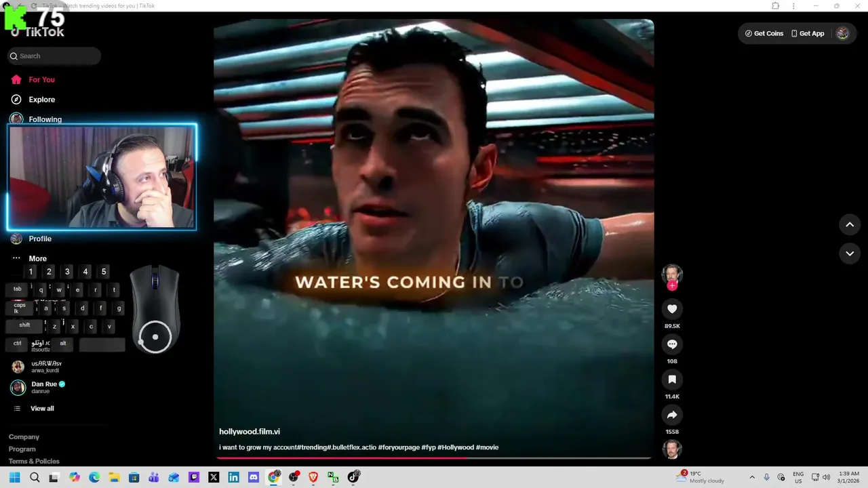Viewport: 868px width, 488px height.
Task: Save video using the bookmark icon
Action: click(x=672, y=380)
